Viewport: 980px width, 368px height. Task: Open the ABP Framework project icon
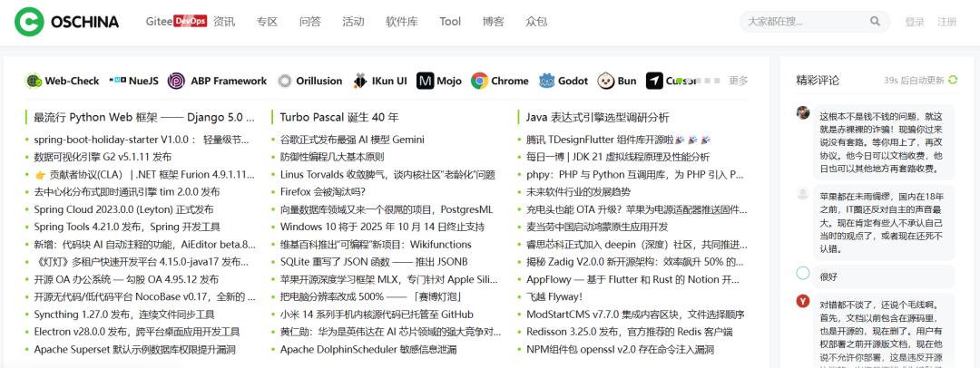(176, 81)
